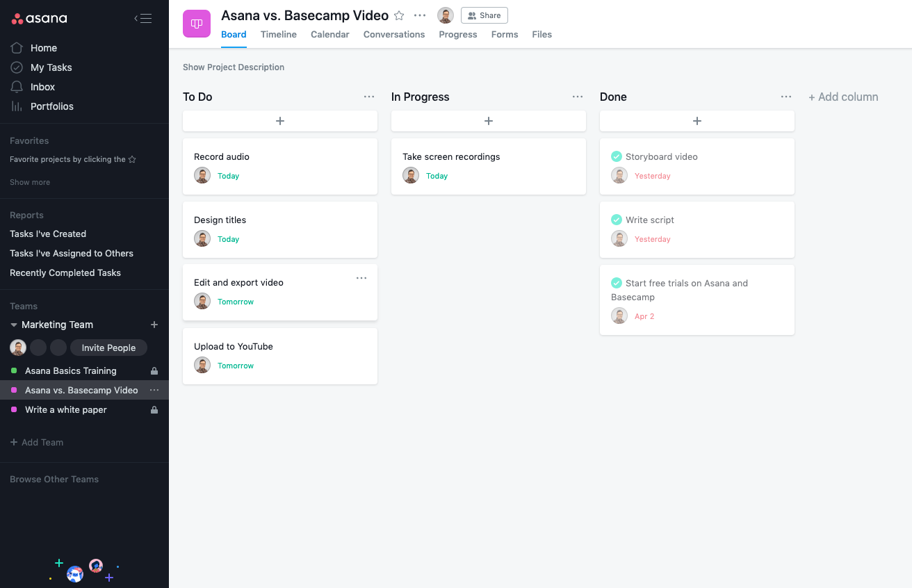
Task: Open options on the Edit and export video card
Action: point(361,278)
